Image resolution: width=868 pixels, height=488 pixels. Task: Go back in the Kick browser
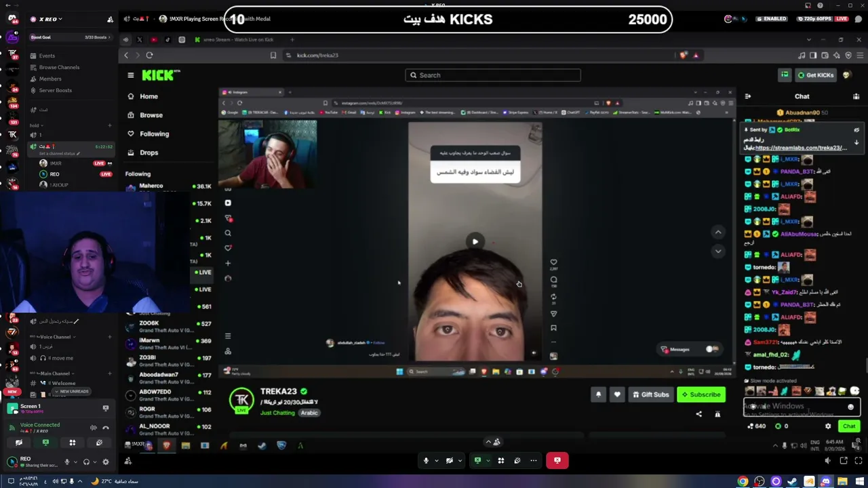click(126, 56)
